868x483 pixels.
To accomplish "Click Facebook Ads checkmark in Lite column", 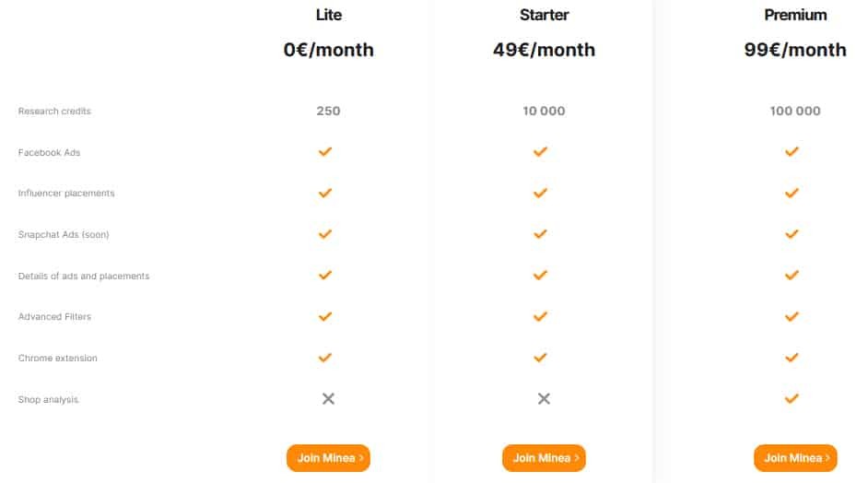I will (325, 151).
